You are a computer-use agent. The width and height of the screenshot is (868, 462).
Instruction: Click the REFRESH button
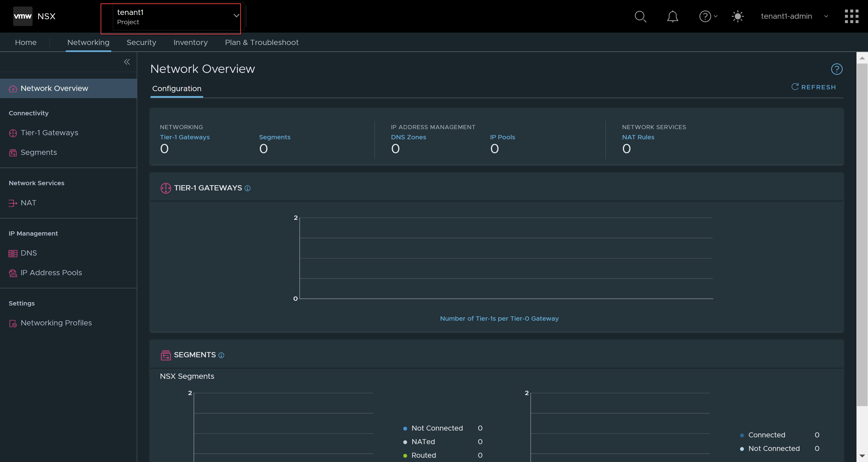814,87
